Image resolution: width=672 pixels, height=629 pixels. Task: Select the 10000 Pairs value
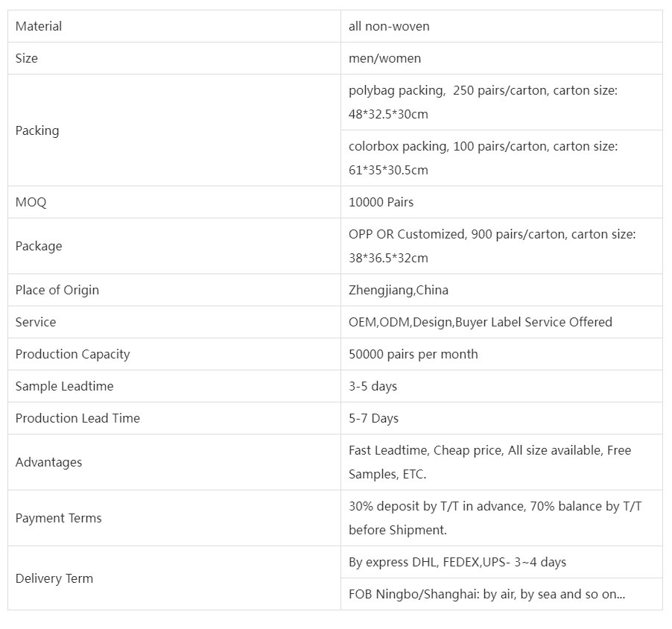coord(381,202)
